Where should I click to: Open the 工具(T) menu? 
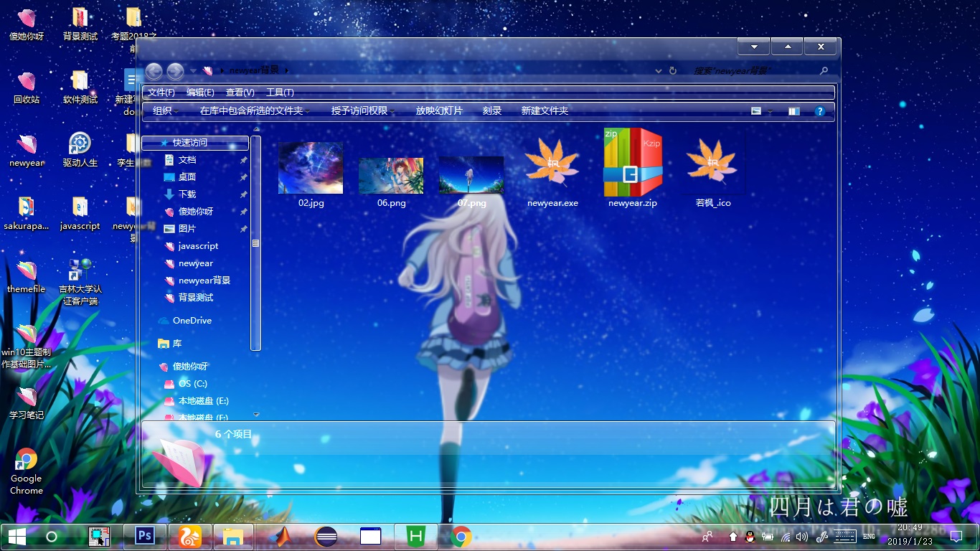[280, 93]
